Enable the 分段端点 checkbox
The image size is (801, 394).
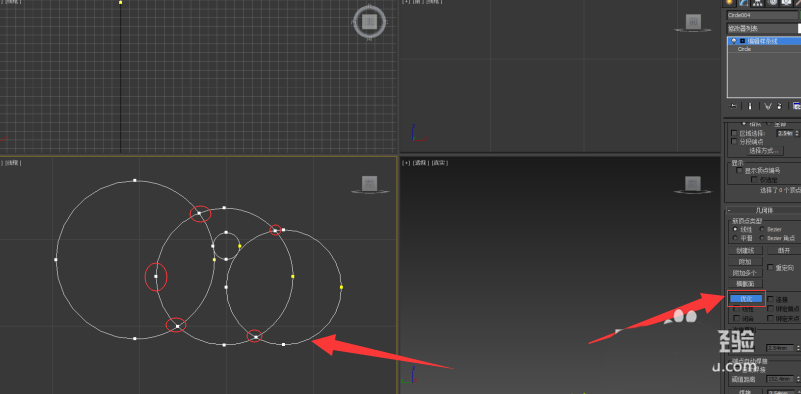[734, 142]
